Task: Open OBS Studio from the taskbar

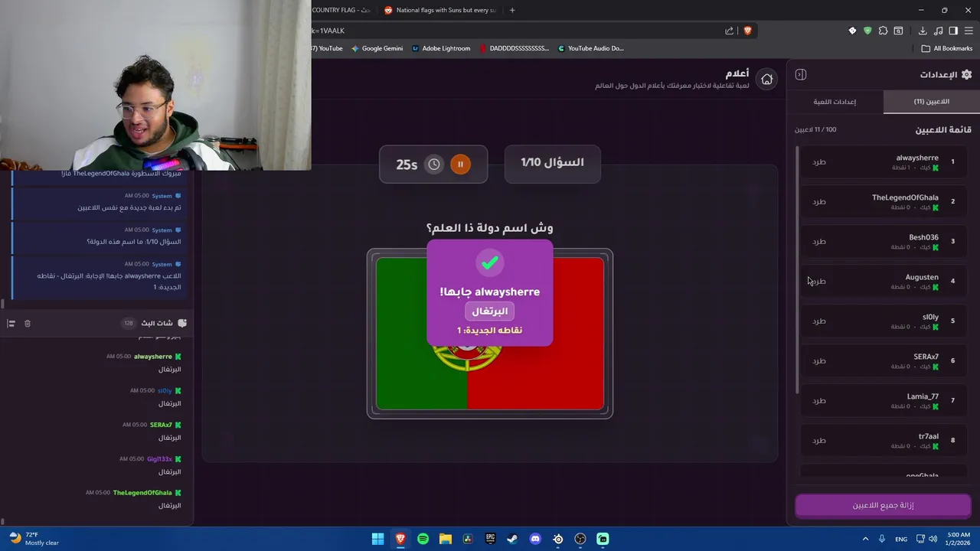Action: (580, 539)
